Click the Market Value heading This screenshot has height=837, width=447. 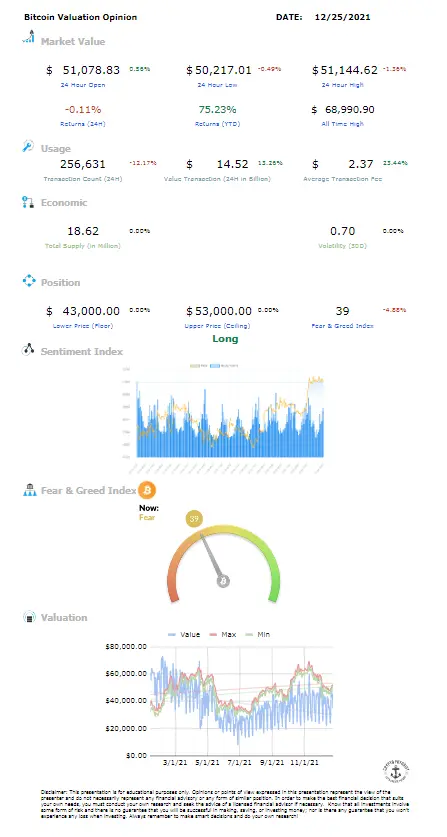click(73, 41)
